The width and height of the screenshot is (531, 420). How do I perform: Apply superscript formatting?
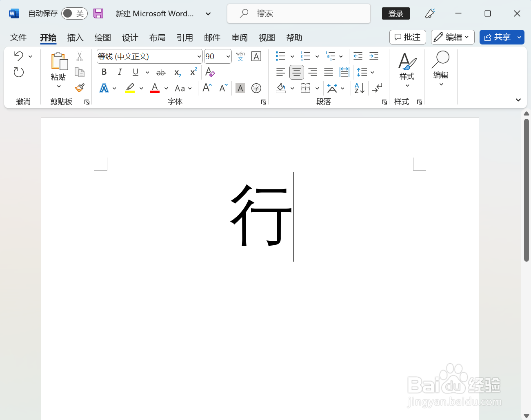[193, 72]
